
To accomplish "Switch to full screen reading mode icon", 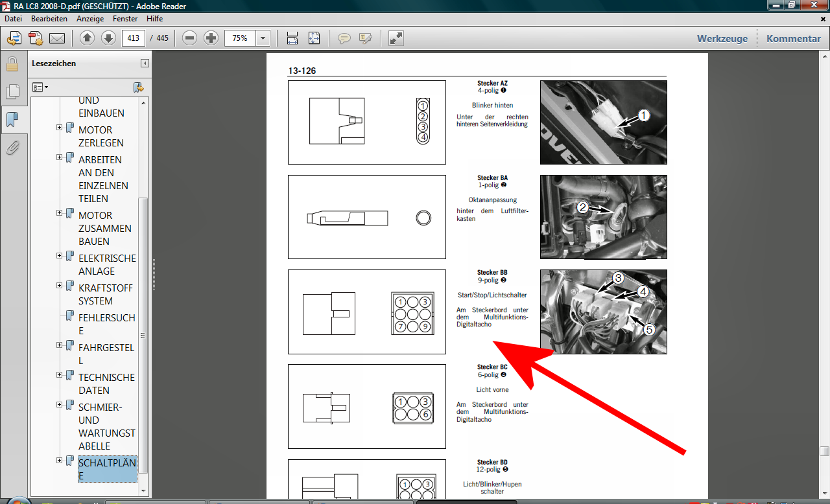I will [x=396, y=38].
